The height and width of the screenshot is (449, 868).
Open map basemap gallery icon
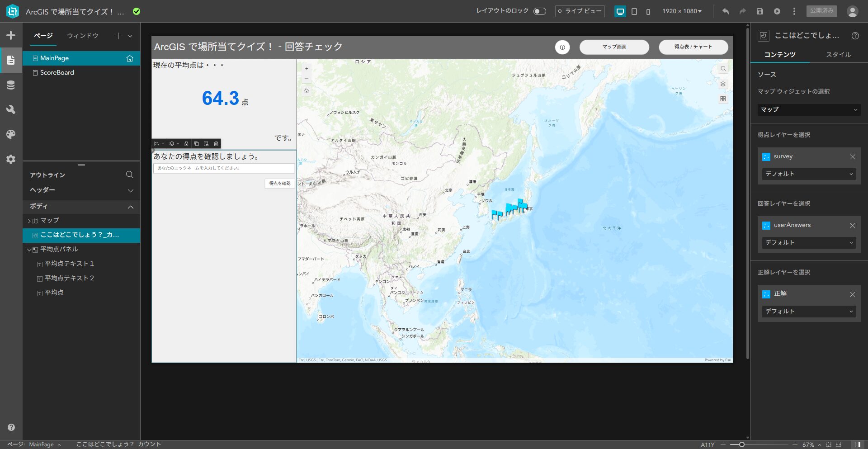[x=723, y=99]
